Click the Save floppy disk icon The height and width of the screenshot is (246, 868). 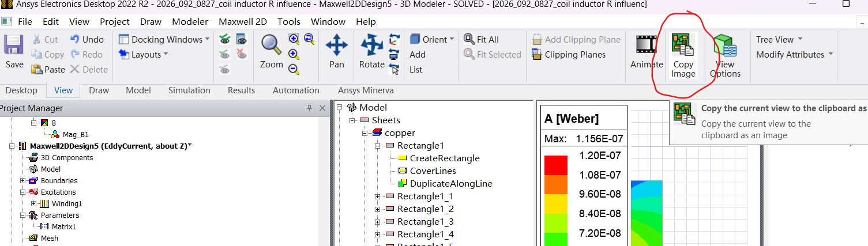[x=14, y=46]
